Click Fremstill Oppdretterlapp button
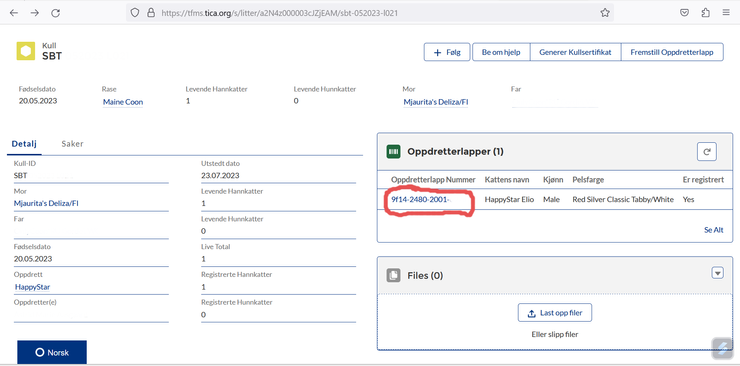 [x=672, y=52]
